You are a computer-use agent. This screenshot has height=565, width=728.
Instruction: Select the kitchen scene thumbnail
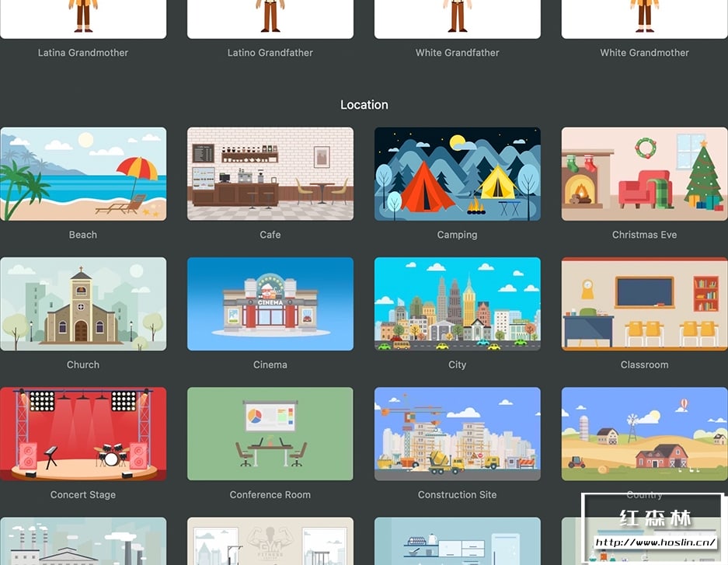[x=458, y=542]
